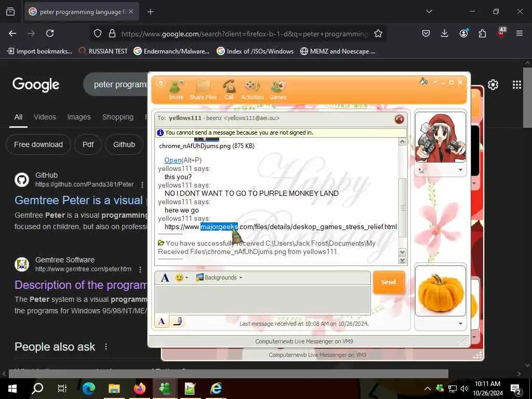Expand the list all tabs chevron
The image size is (532, 399).
tap(429, 11)
